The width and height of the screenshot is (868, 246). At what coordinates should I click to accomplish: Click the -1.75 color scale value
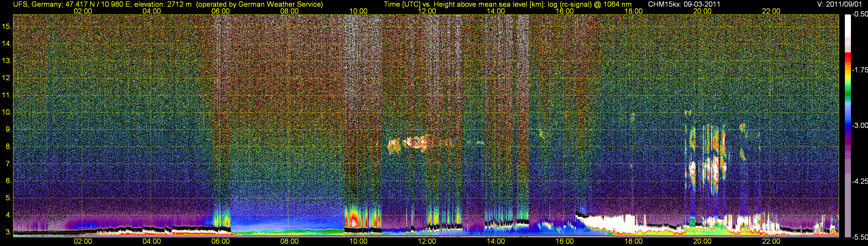tap(860, 70)
